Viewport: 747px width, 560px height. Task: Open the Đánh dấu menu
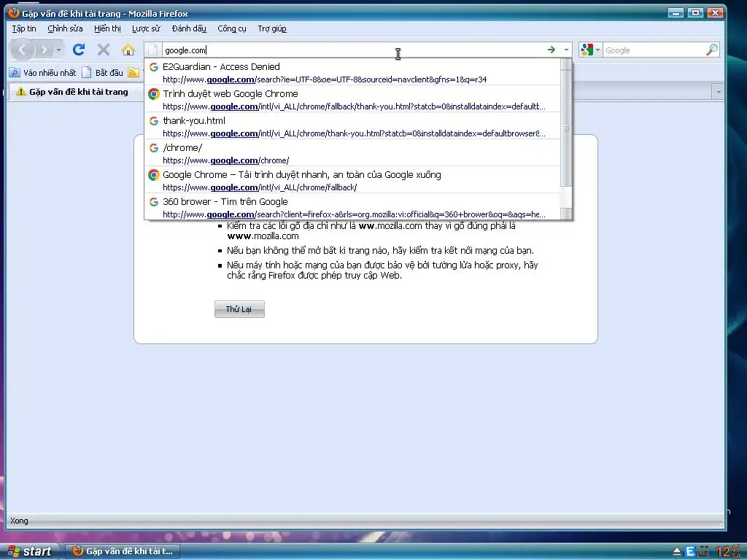189,28
